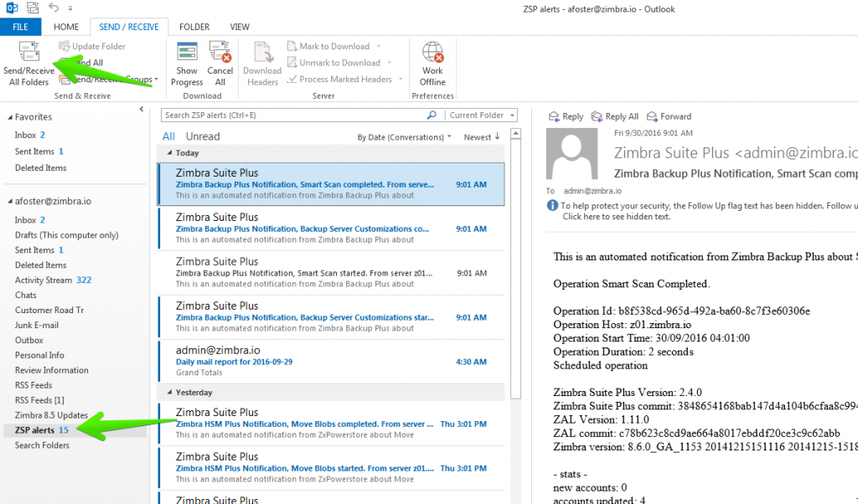858x504 pixels.
Task: Click the Outlook application icon in title bar
Action: [12, 8]
